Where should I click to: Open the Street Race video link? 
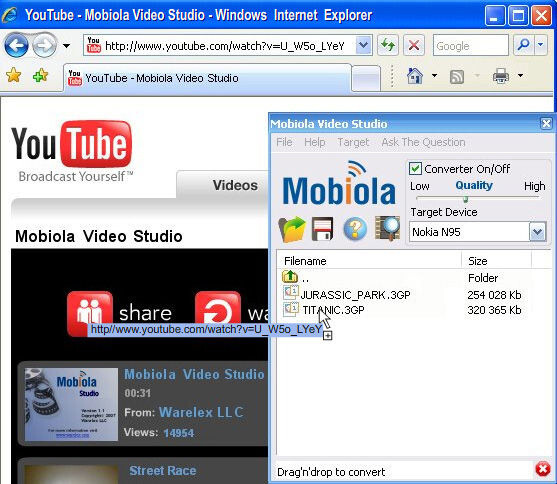tap(163, 470)
